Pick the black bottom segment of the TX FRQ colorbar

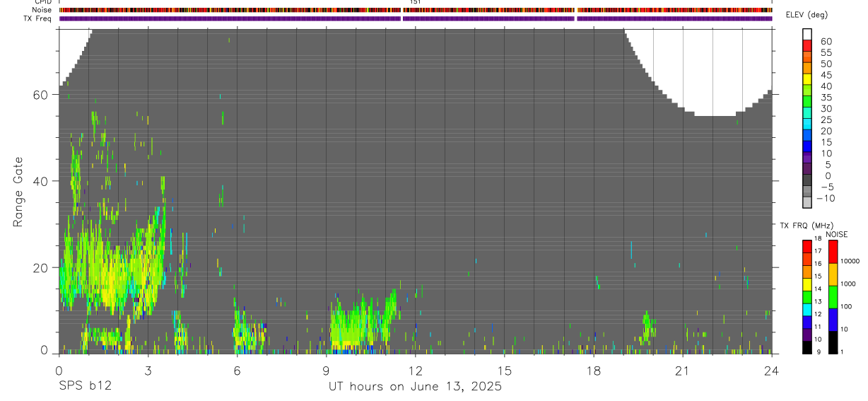coord(807,347)
